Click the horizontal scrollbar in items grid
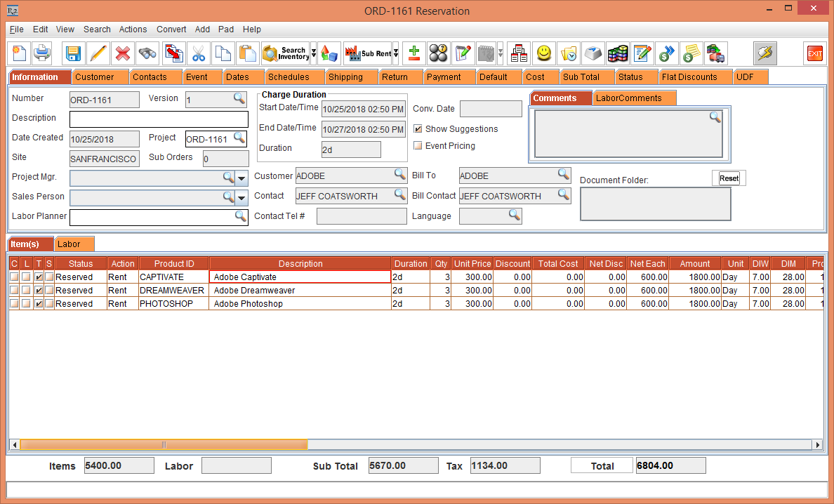The height and width of the screenshot is (504, 834). click(x=164, y=445)
